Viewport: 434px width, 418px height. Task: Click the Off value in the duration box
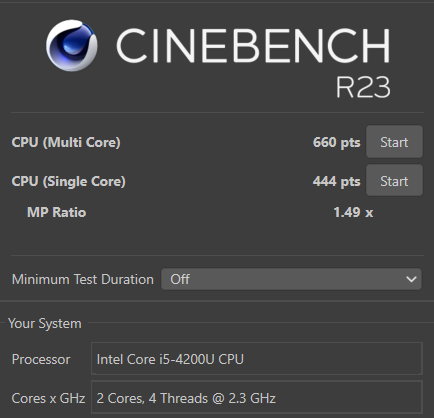pos(180,279)
